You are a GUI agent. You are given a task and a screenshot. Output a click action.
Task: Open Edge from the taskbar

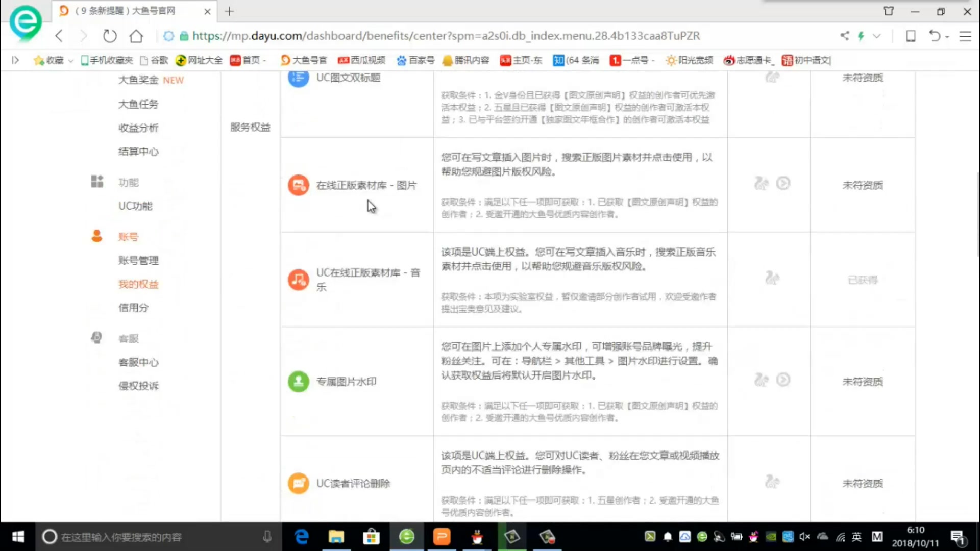[x=302, y=537]
